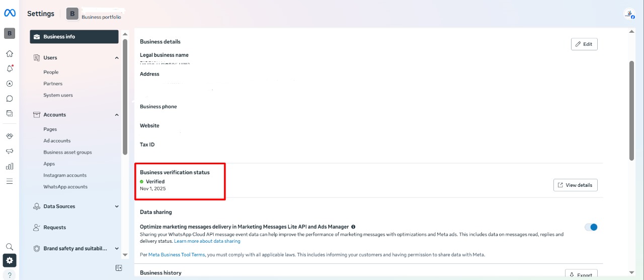Open notifications bell icon

pos(10,69)
